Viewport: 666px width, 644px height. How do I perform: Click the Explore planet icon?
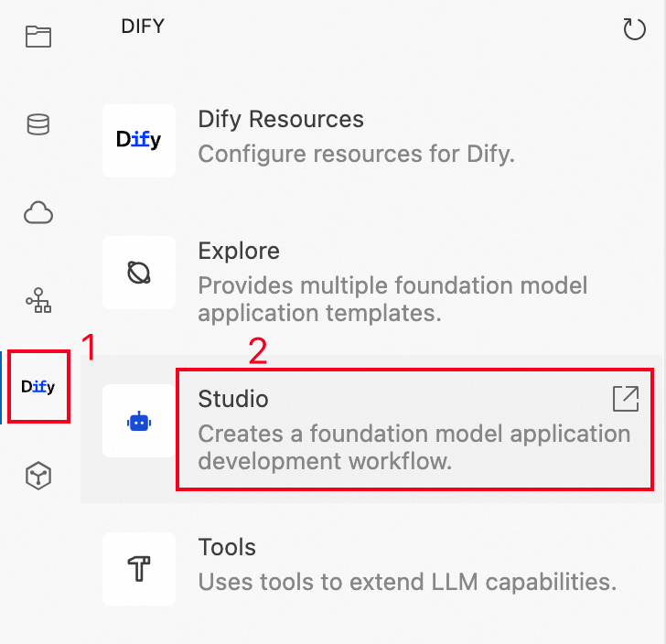pos(138,272)
